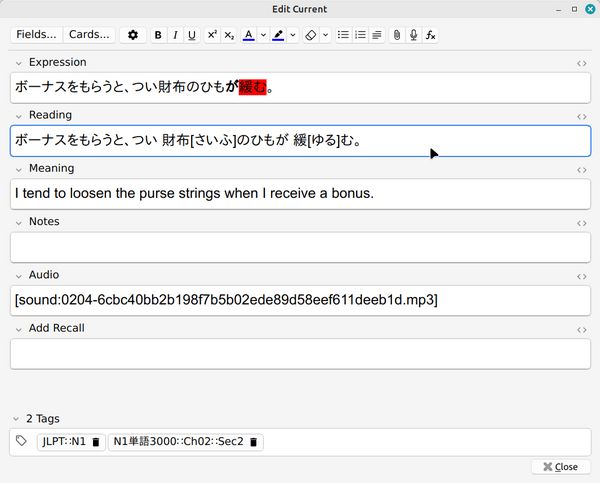600x483 pixels.
Task: Open the highlight color dropdown arrow
Action: [293, 35]
